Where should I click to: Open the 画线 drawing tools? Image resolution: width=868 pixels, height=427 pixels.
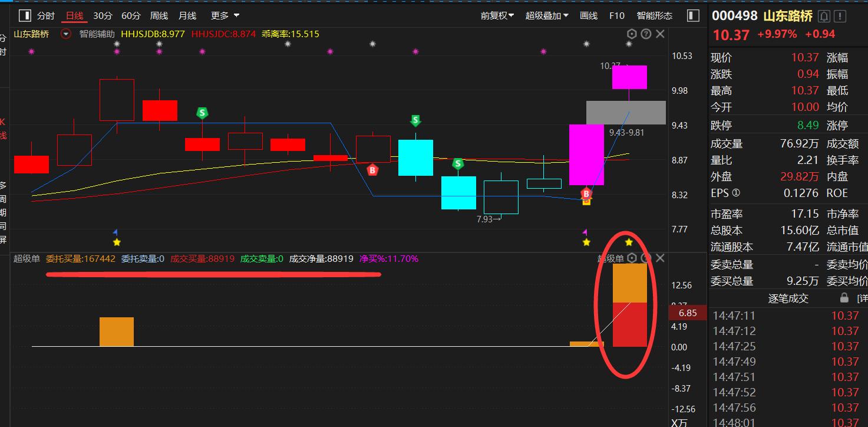click(589, 16)
